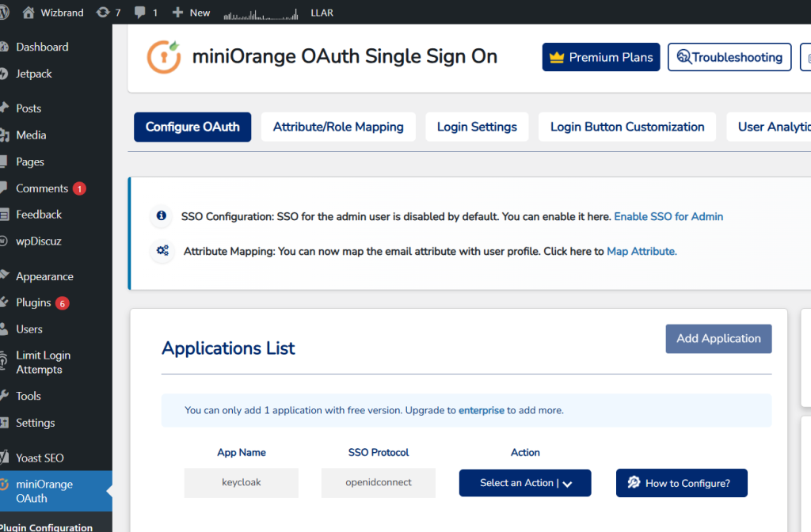Viewport: 811px width, 532px height.
Task: Open the New content menu
Action: click(191, 13)
